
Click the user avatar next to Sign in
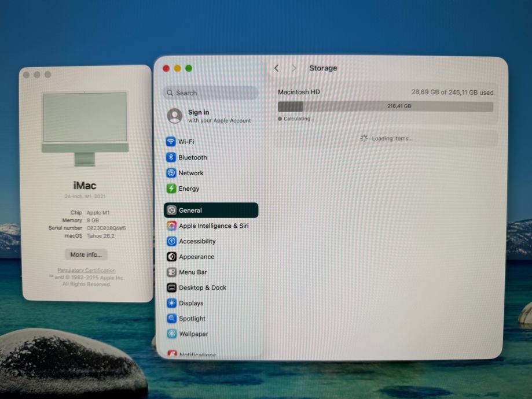click(x=175, y=116)
